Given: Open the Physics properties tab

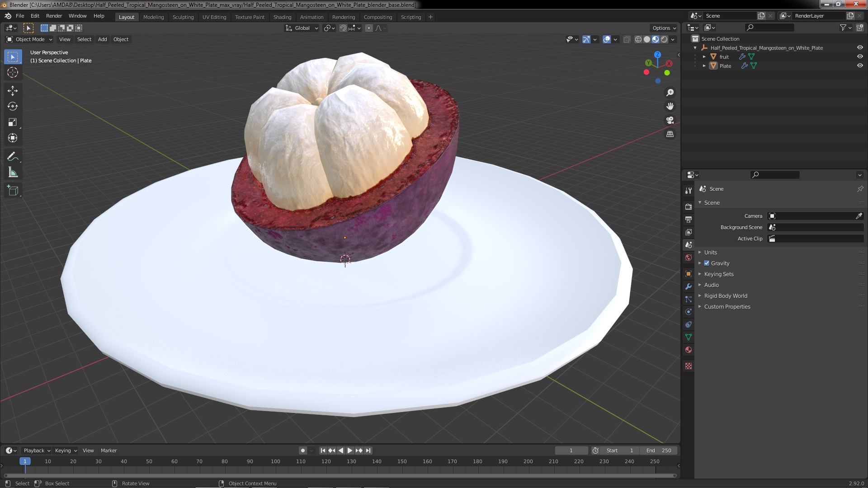Looking at the screenshot, I should tap(689, 312).
